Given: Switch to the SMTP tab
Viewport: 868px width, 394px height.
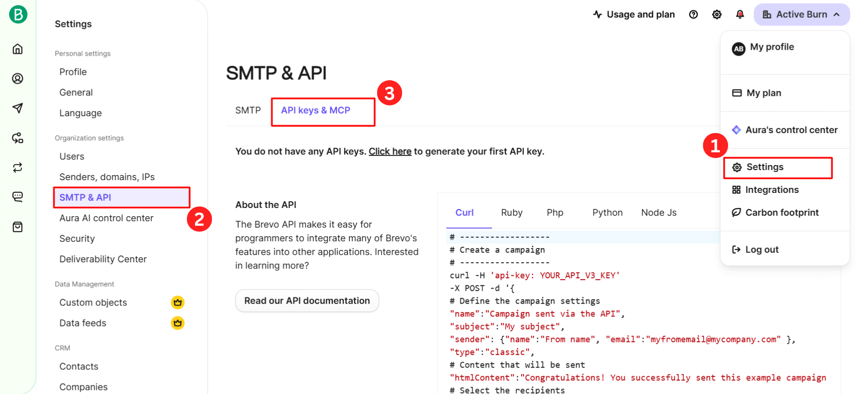Looking at the screenshot, I should tap(248, 110).
